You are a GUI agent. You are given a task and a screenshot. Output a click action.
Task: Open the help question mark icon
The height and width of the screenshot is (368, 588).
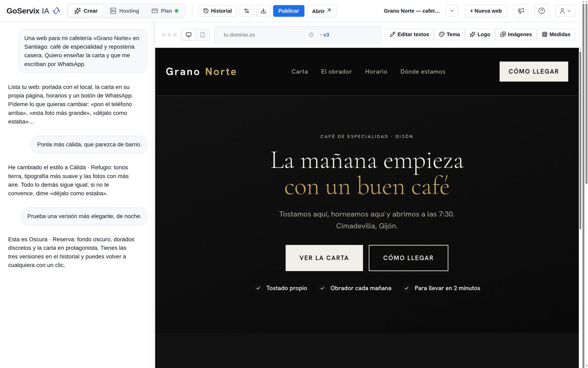(542, 11)
